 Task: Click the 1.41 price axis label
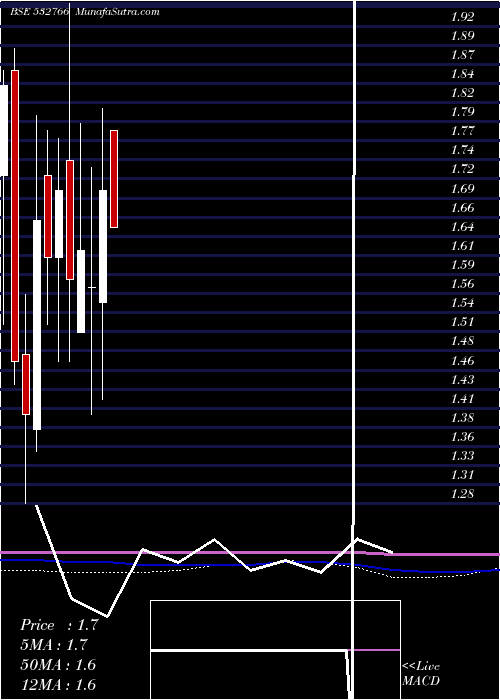pos(462,399)
